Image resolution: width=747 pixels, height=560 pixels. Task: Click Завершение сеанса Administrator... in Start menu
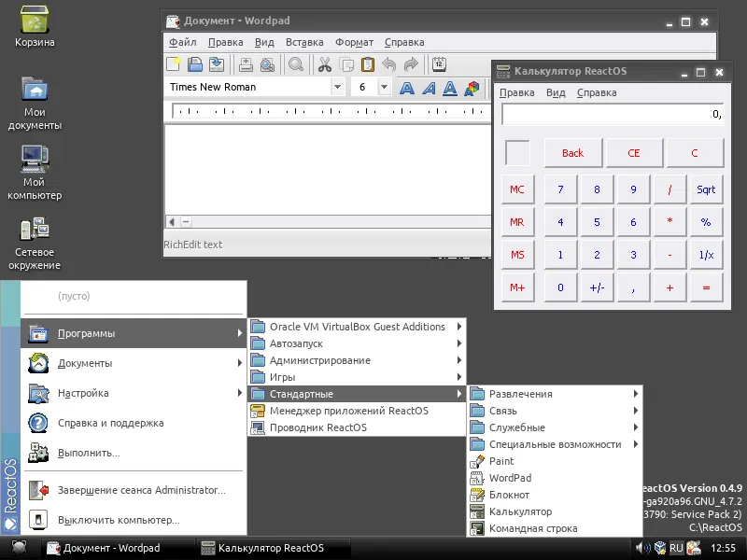pos(134,490)
